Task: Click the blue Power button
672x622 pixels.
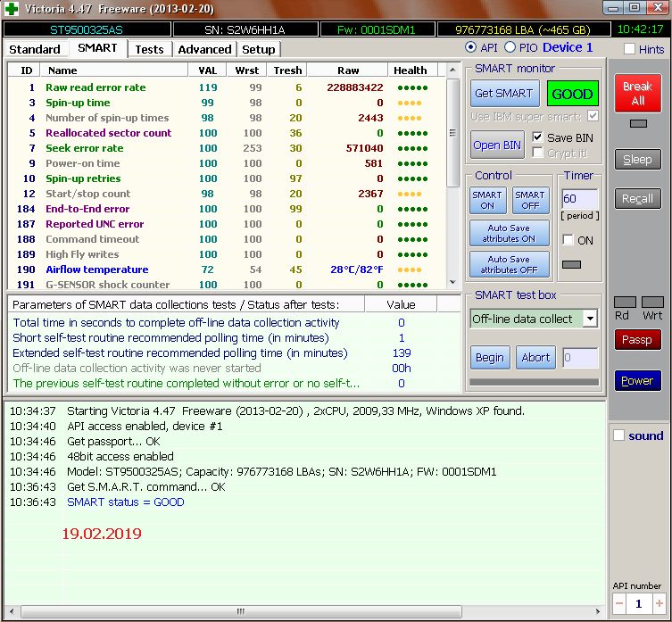Action: coord(638,381)
